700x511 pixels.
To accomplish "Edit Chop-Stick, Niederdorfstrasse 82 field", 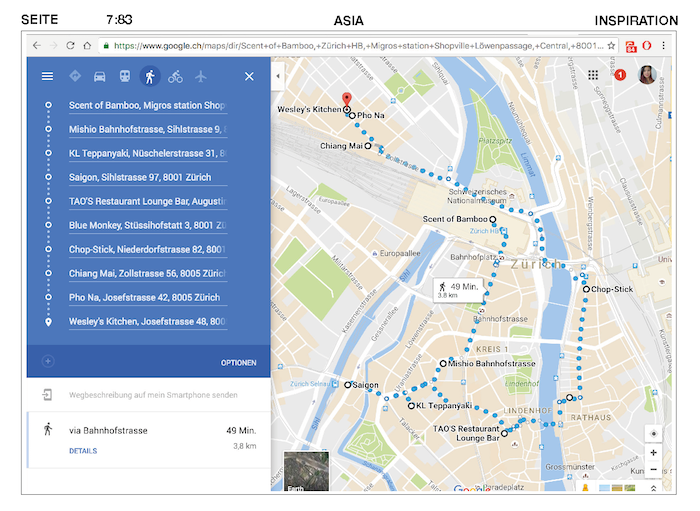I will tap(148, 249).
